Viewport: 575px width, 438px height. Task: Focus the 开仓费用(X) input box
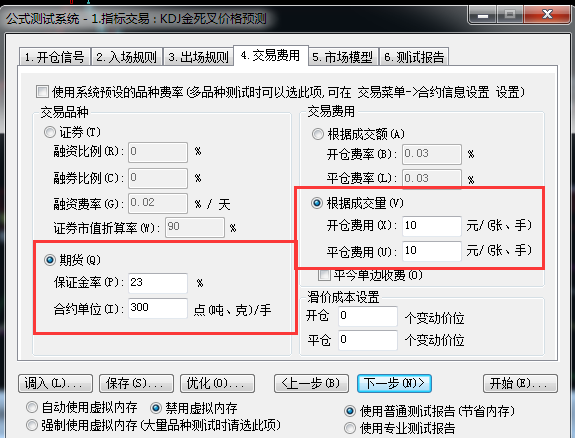[x=432, y=226]
